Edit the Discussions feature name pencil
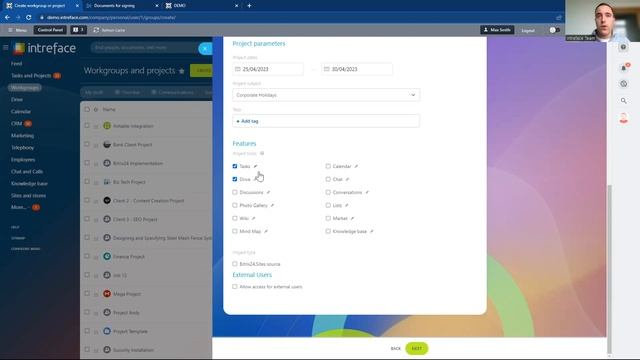 268,192
